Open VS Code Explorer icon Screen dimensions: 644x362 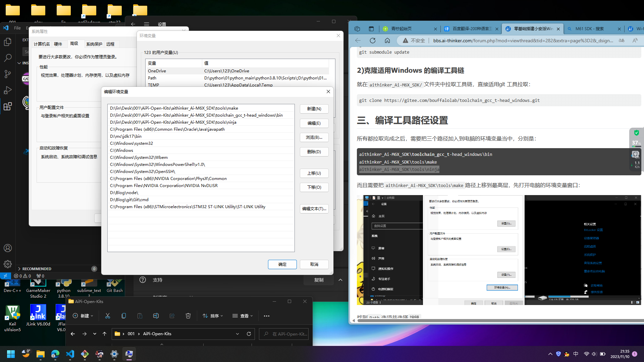[x=7, y=42]
